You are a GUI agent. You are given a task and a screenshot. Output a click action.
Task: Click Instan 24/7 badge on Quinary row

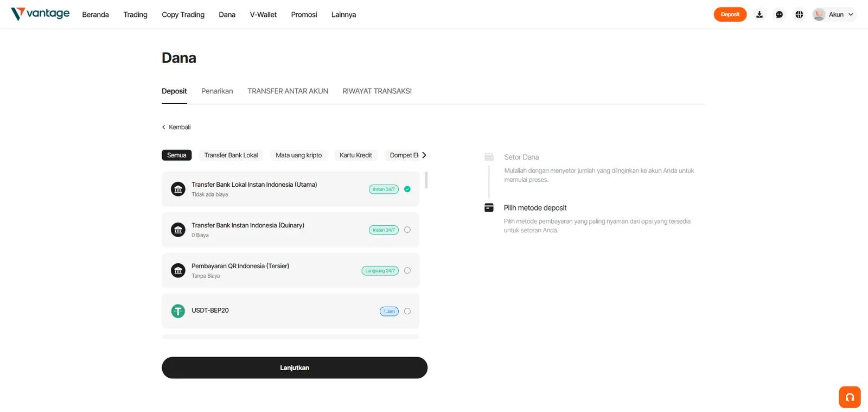[x=384, y=230]
